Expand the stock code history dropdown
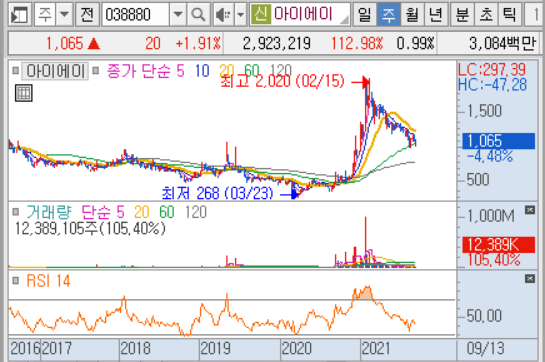Screen dimensions: 545x362 point(178,15)
